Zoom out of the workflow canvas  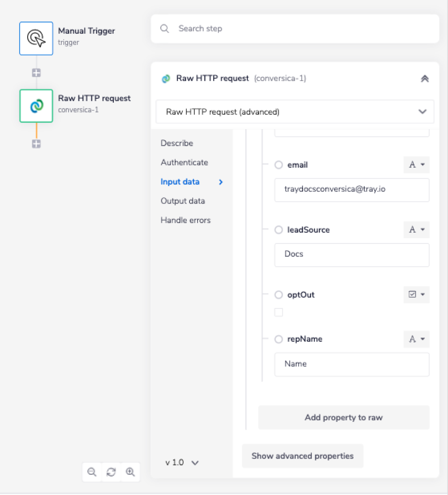(x=92, y=472)
